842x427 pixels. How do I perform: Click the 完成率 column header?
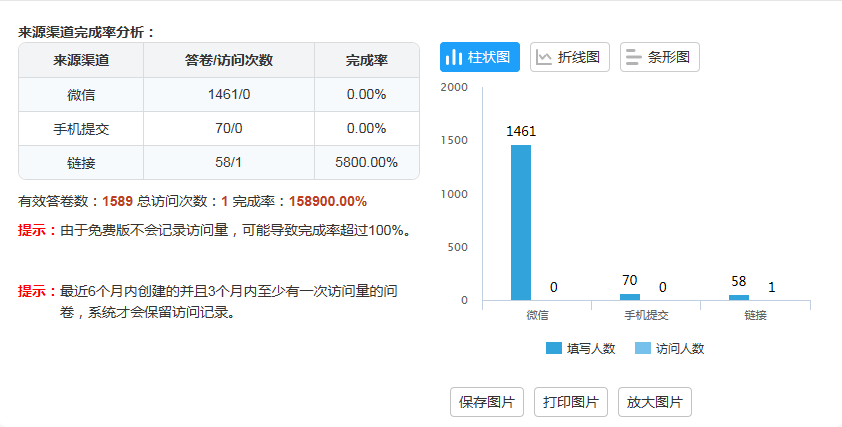click(367, 60)
